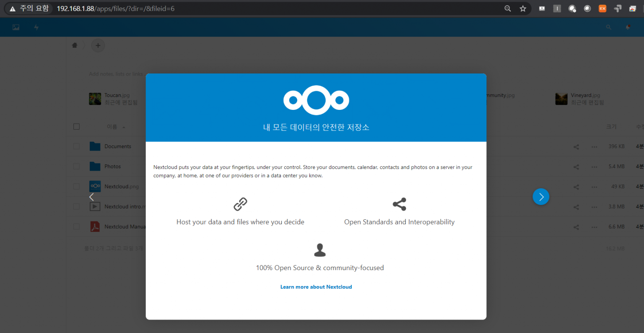Click the Nextcloud intro video file icon

coord(95,206)
